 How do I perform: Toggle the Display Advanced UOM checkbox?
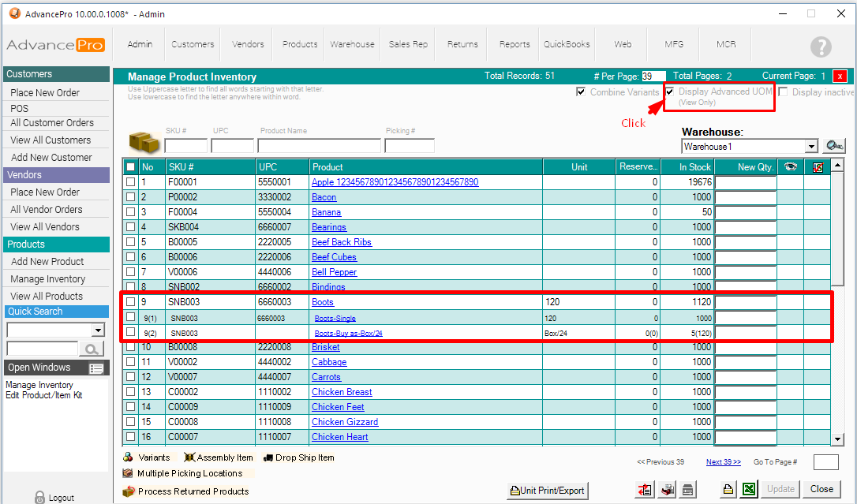tap(670, 91)
